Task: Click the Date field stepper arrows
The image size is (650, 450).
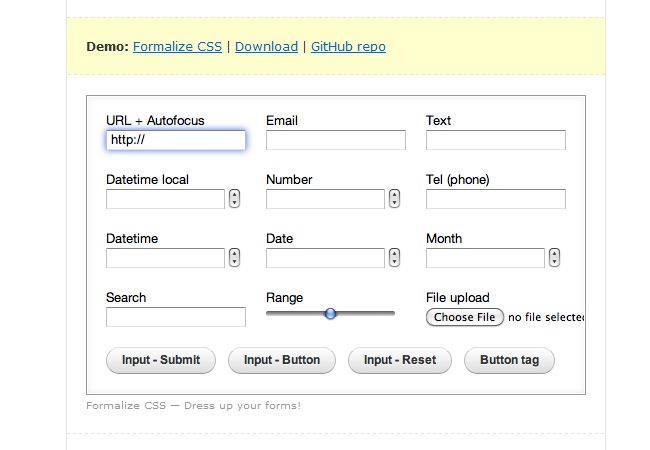Action: click(x=394, y=258)
